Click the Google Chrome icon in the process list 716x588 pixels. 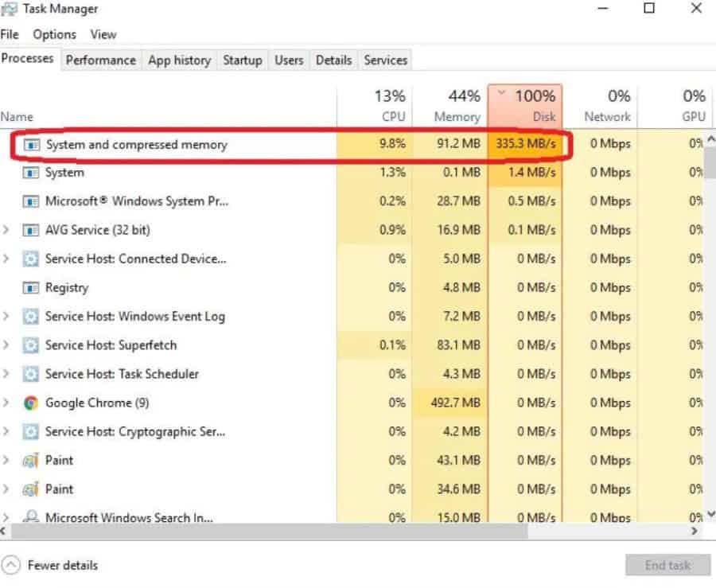coord(29,403)
